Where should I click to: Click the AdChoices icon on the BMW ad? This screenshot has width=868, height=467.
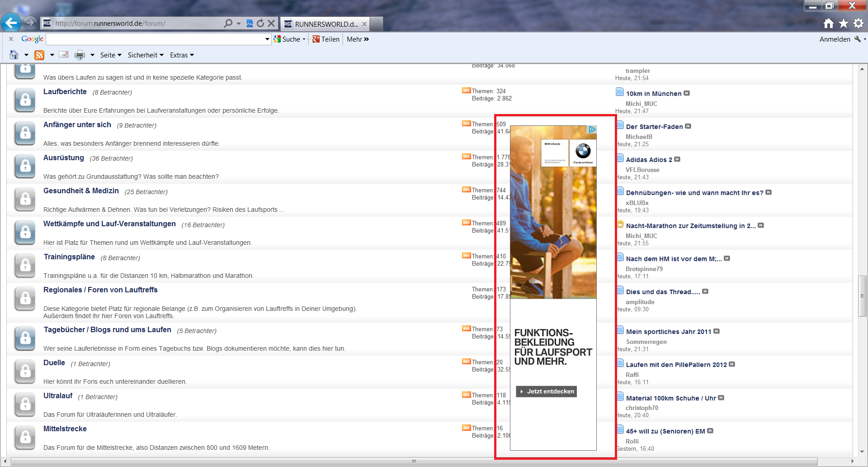[592, 129]
